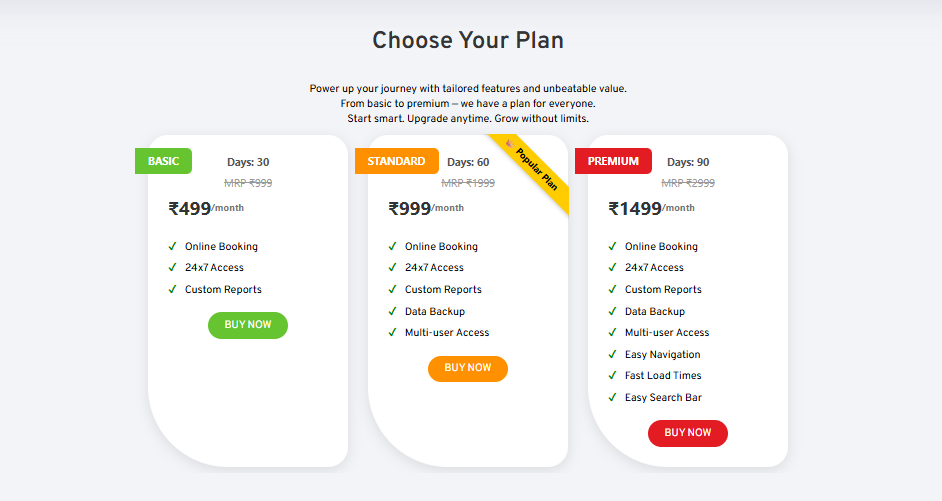This screenshot has width=942, height=501.
Task: Click the ₹499/month price
Action: click(206, 209)
